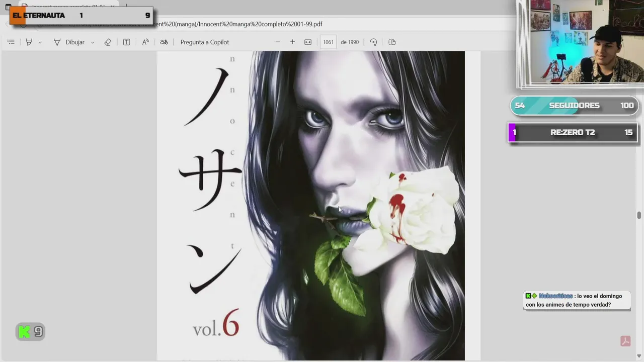Activate the add text tool
644x362 pixels.
pyautogui.click(x=126, y=42)
